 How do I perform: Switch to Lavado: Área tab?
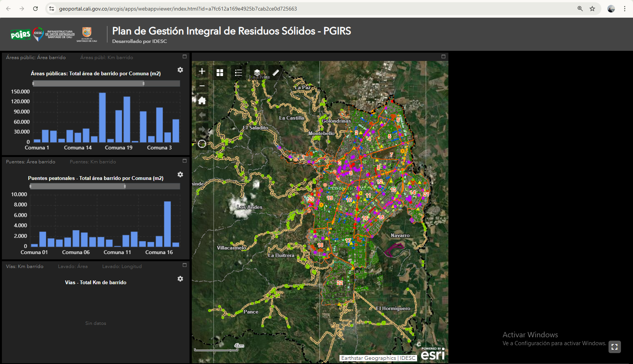[x=73, y=267]
